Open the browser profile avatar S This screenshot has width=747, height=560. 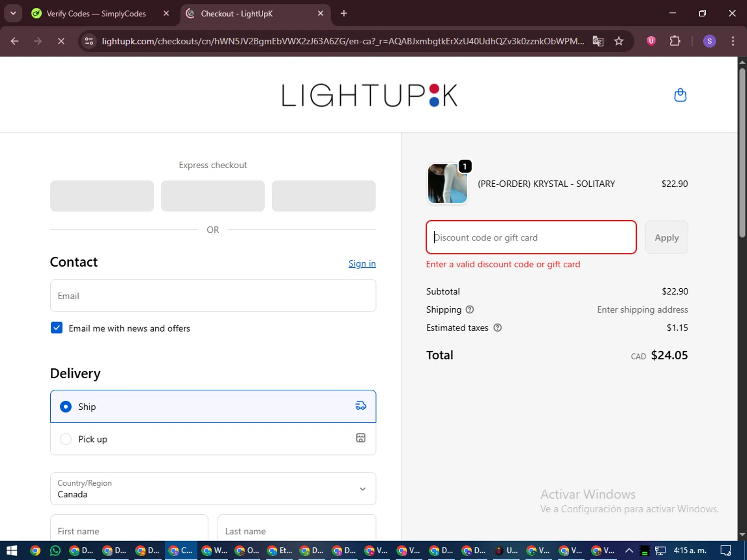pos(710,41)
